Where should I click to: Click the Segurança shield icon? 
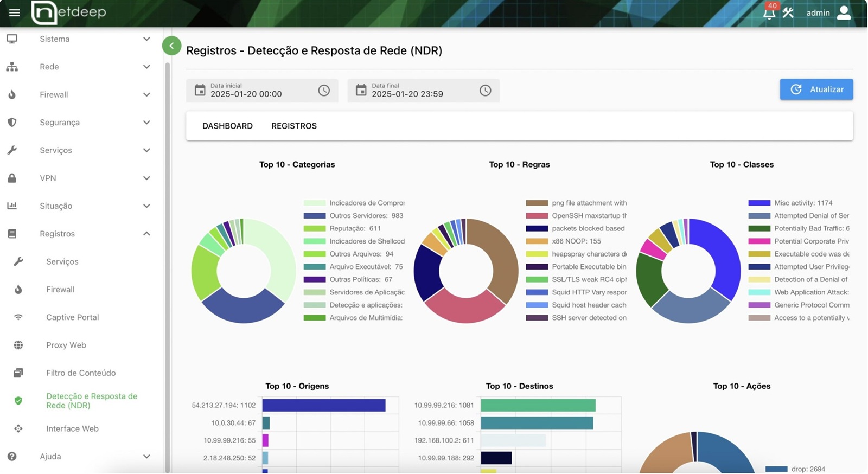[x=12, y=123]
